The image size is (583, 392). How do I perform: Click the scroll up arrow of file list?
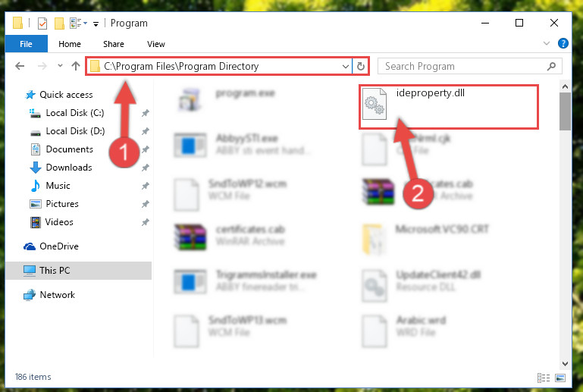pyautogui.click(x=565, y=86)
